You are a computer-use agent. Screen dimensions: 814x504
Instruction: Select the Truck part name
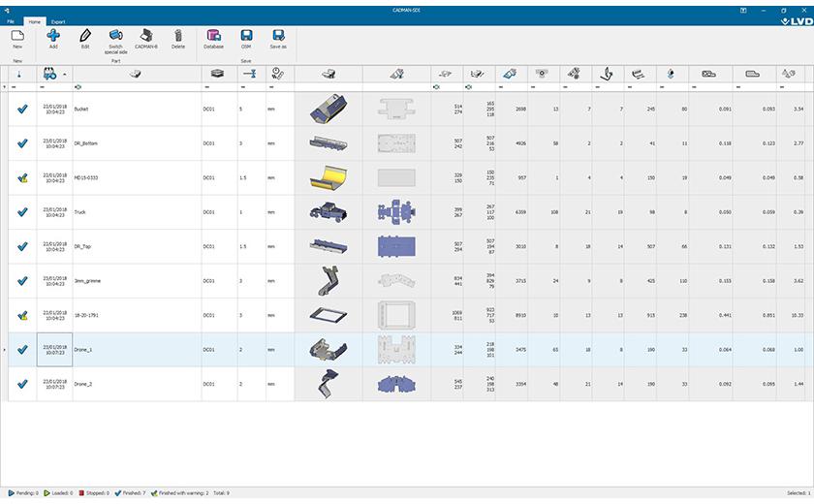pyautogui.click(x=79, y=212)
